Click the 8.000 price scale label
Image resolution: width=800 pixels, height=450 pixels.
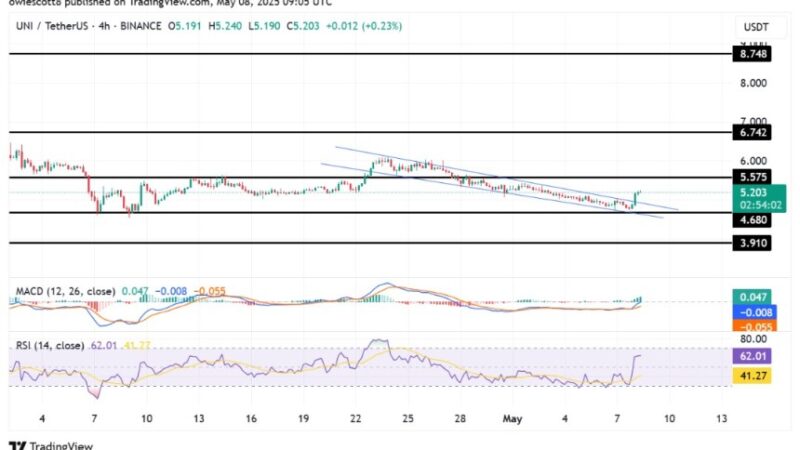coord(753,83)
